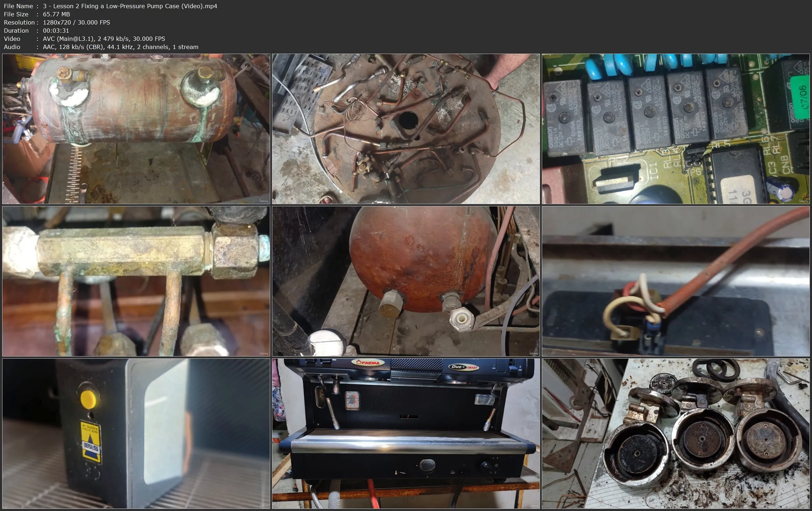The image size is (812, 511).
Task: Click the 65.77 MB file size value
Action: pyautogui.click(x=56, y=14)
